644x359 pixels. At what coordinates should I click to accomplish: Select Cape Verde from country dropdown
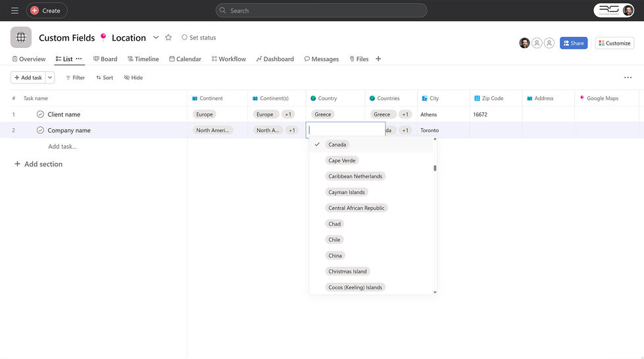[x=341, y=160]
